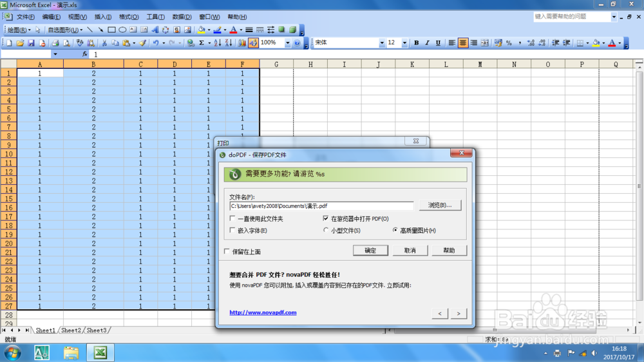Open the 自选图形 AutoShapes menu
This screenshot has height=362, width=644.
[x=65, y=30]
